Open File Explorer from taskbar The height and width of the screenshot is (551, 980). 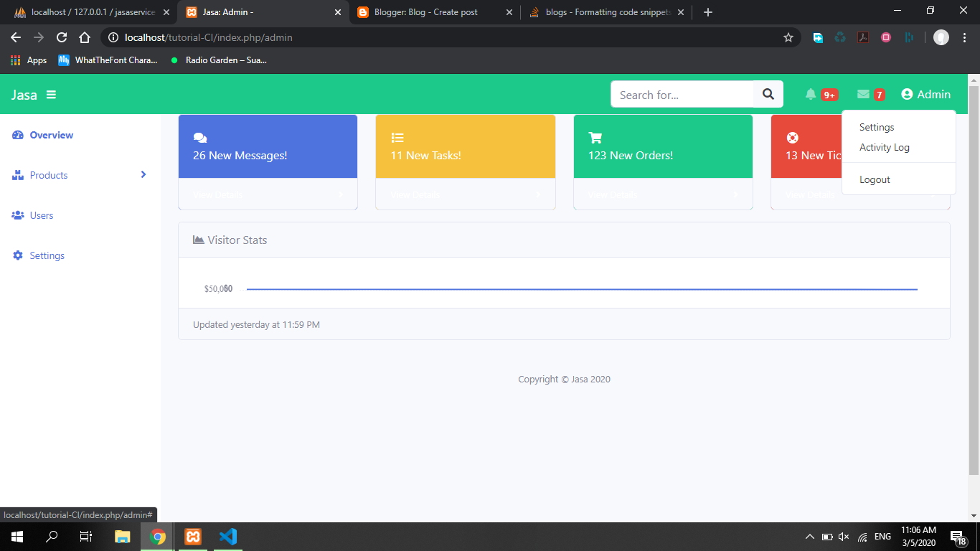pyautogui.click(x=123, y=537)
